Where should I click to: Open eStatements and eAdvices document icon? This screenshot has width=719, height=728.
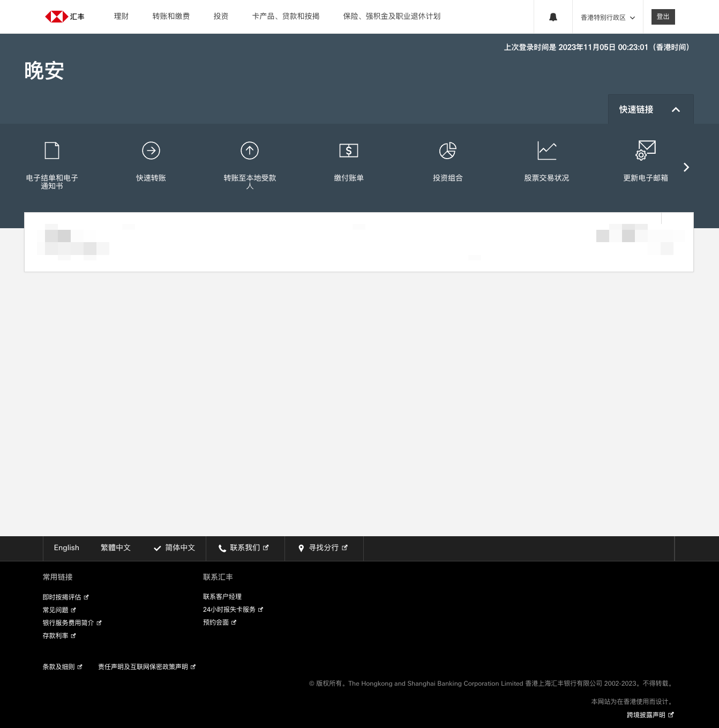tap(52, 151)
